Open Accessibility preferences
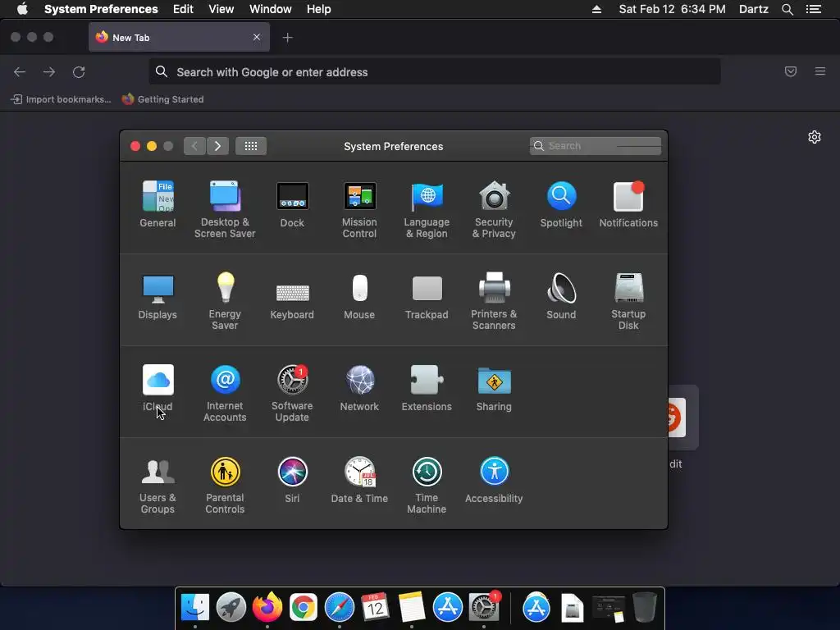 (494, 481)
